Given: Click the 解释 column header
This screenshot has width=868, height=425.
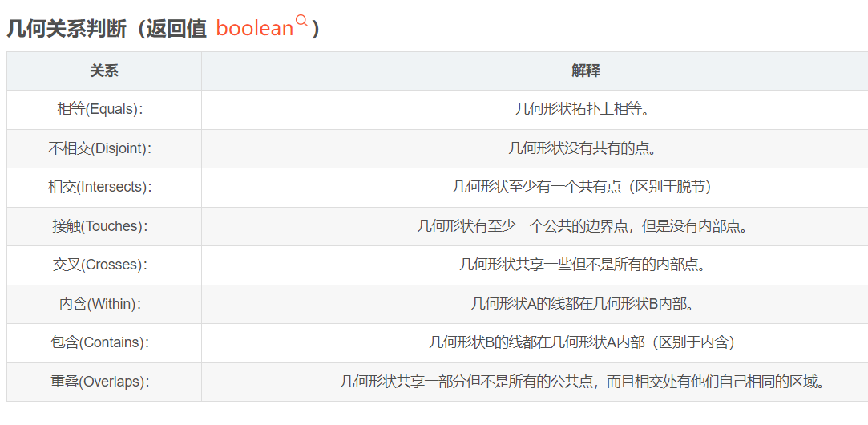Looking at the screenshot, I should pos(585,71).
